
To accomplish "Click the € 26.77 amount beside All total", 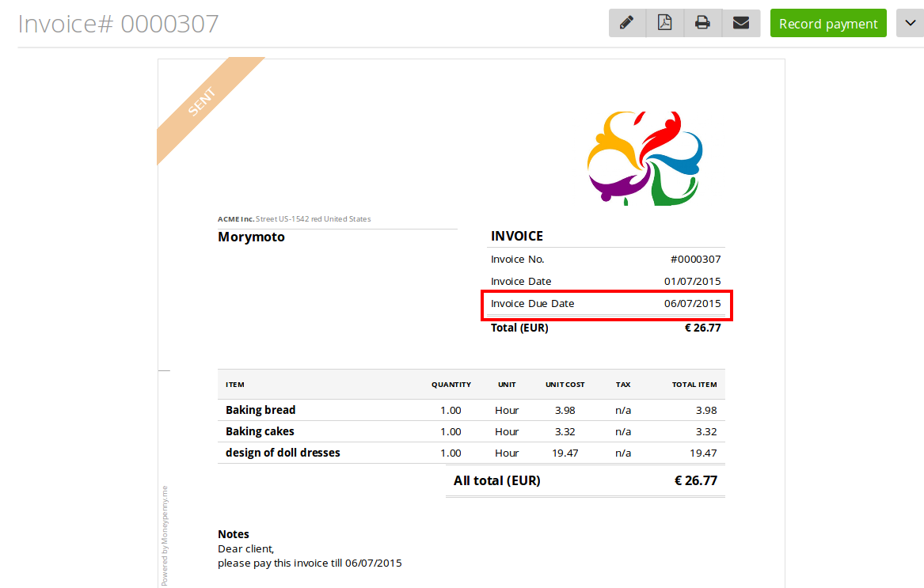I will pos(695,481).
